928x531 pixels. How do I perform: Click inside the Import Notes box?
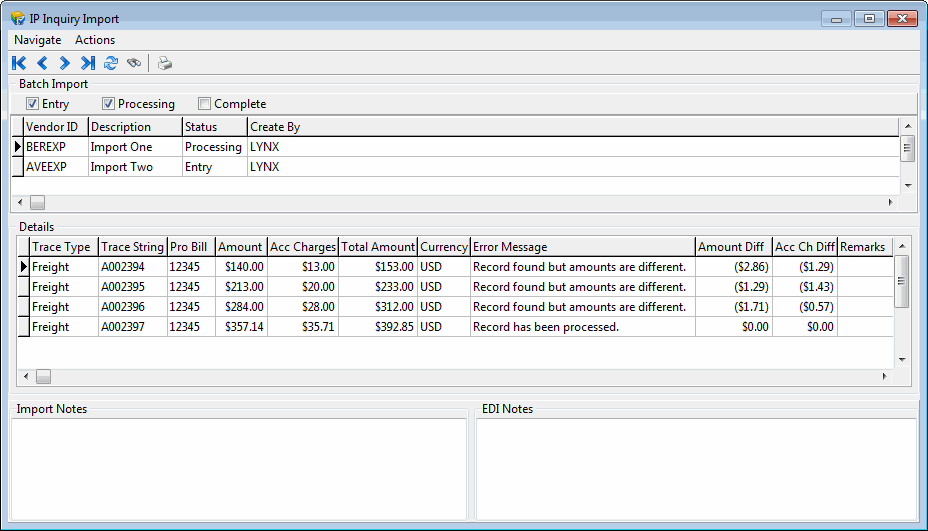(238, 468)
